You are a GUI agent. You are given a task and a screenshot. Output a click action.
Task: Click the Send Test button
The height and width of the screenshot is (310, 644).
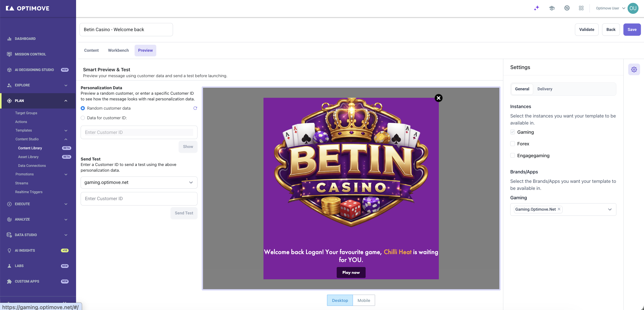184,213
